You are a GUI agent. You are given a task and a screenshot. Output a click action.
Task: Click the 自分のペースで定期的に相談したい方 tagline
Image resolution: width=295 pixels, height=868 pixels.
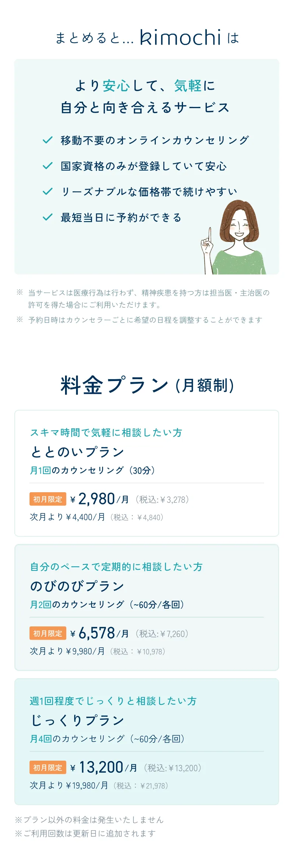(116, 567)
